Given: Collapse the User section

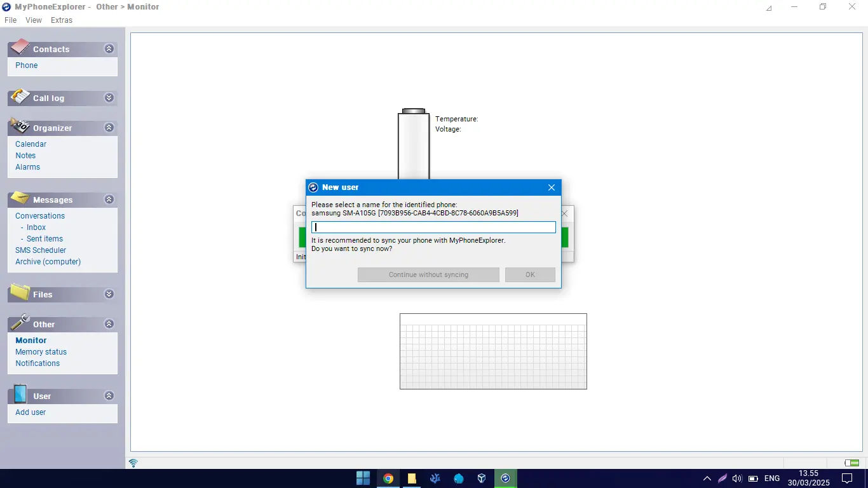Looking at the screenshot, I should (x=109, y=396).
